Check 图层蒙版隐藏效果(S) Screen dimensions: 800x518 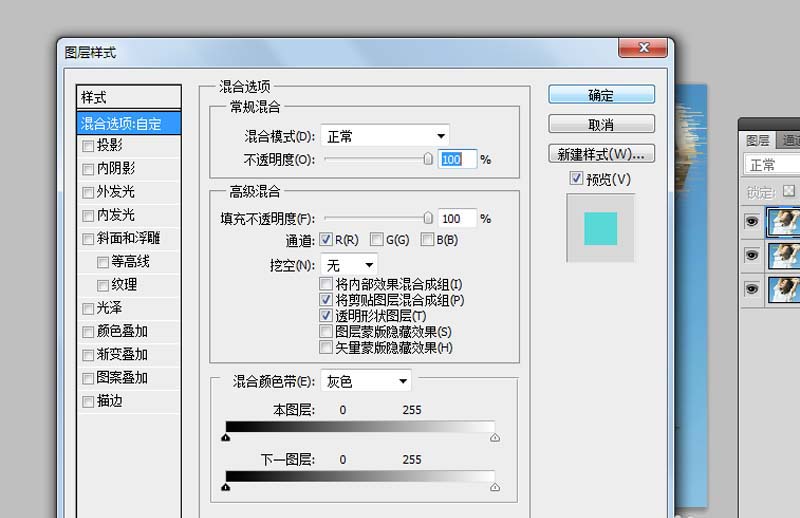coord(326,331)
